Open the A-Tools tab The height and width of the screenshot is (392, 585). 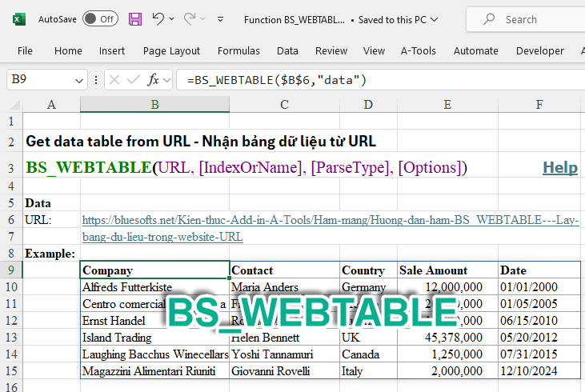(x=419, y=50)
